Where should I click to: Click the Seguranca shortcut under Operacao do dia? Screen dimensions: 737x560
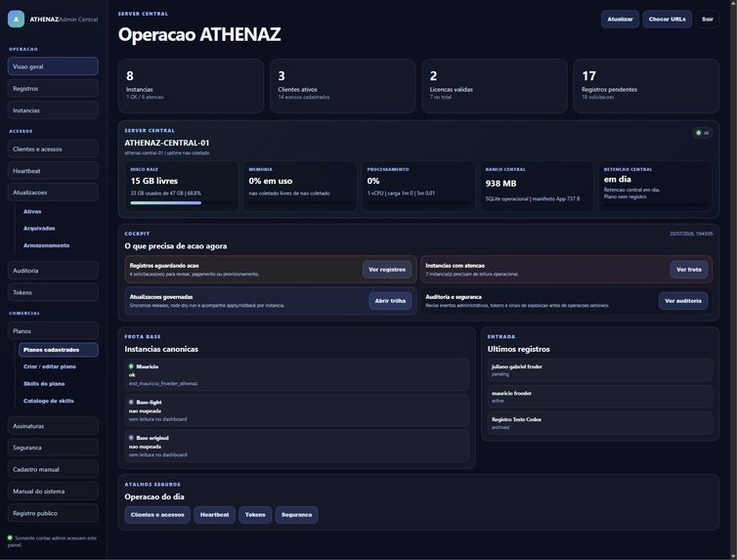coord(296,515)
